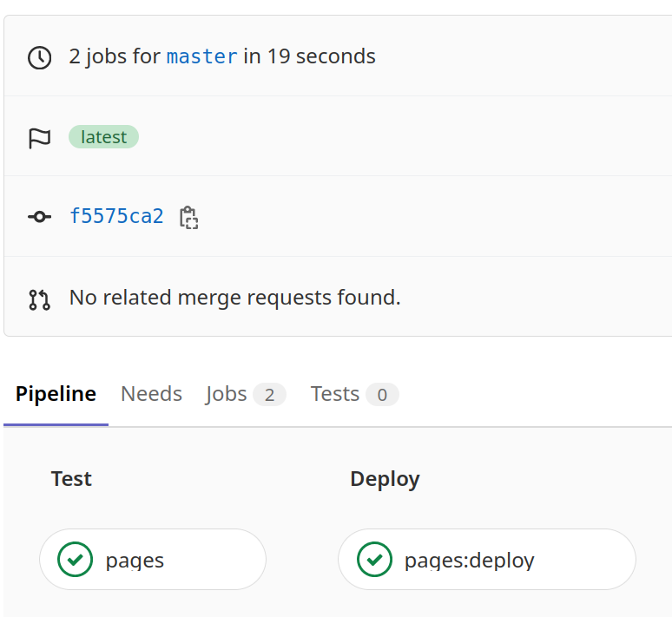Open the pages:deploy job
The width and height of the screenshot is (672, 617).
pos(487,560)
